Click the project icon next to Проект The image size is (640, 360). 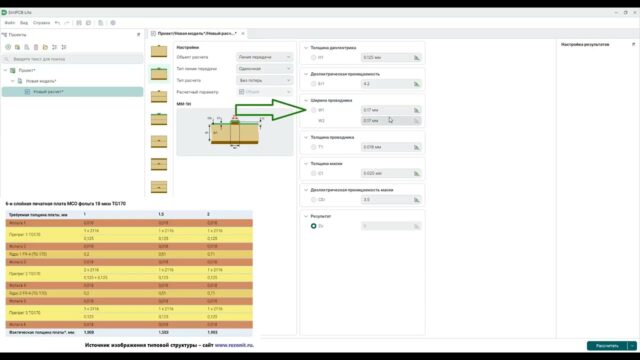[x=13, y=70]
